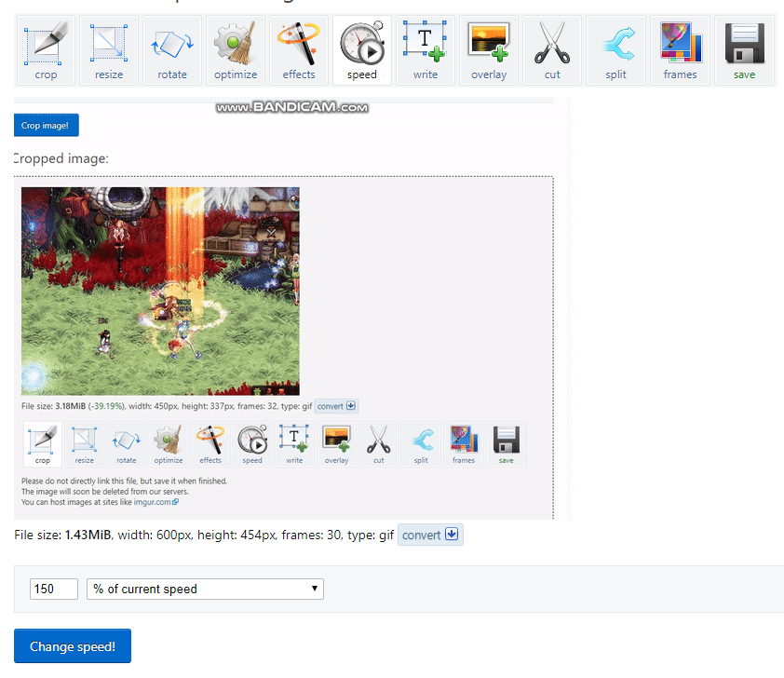Viewport: 784px width, 678px height.
Task: Open the write text tool
Action: (426, 50)
